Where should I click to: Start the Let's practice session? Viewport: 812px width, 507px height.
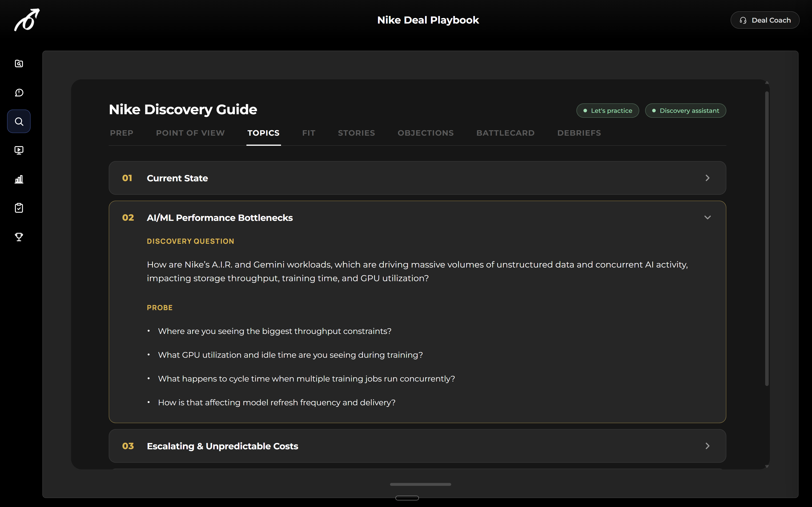tap(607, 111)
